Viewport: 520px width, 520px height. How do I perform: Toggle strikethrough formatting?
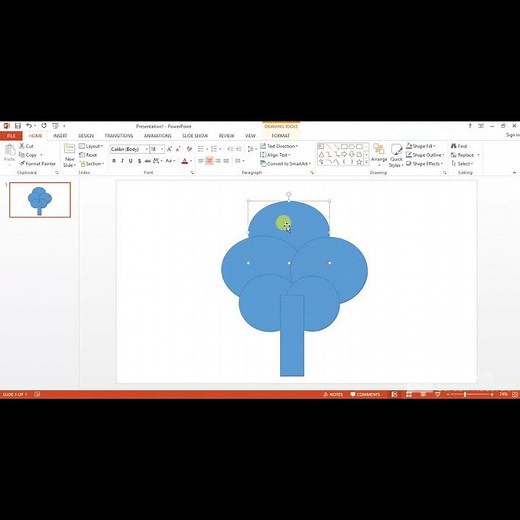pyautogui.click(x=148, y=161)
